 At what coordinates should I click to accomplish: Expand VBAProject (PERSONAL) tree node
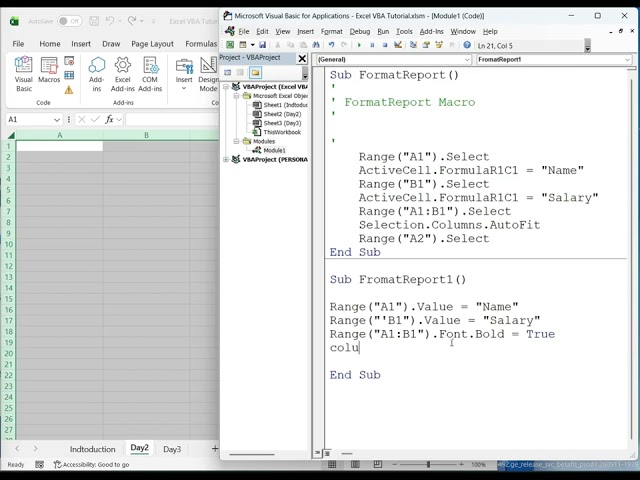click(x=226, y=160)
